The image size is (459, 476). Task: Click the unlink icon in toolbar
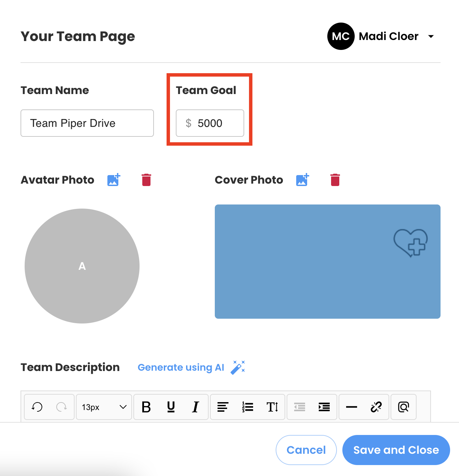pos(376,407)
